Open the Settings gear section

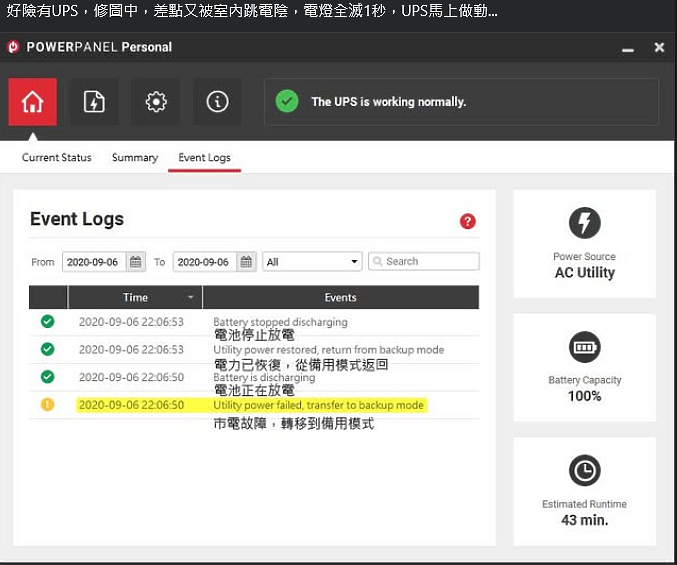[156, 102]
